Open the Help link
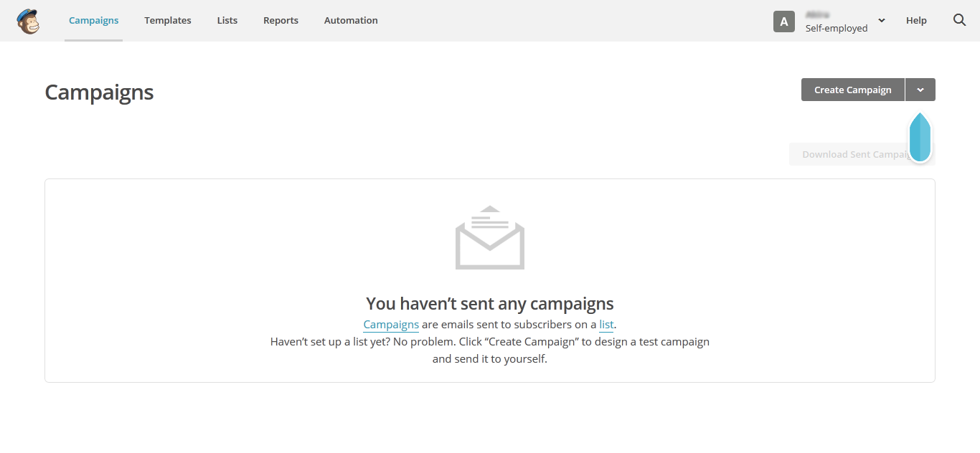Screen dimensions: 980x453 [x=916, y=20]
